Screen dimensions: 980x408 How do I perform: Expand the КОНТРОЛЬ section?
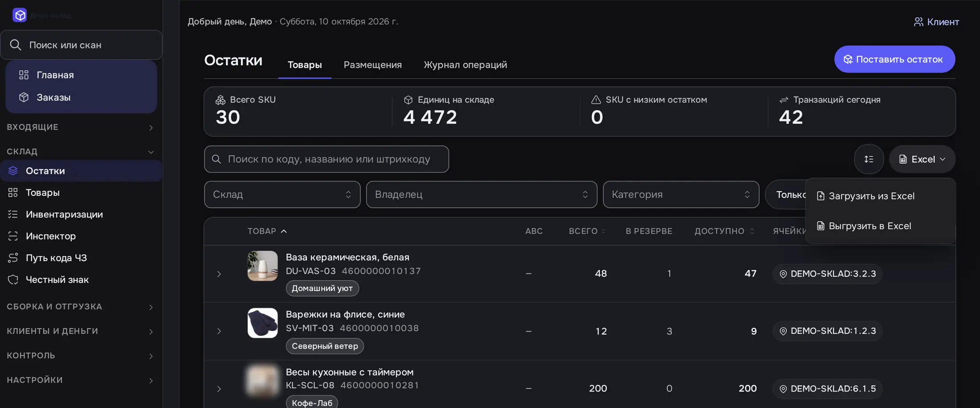pos(81,356)
